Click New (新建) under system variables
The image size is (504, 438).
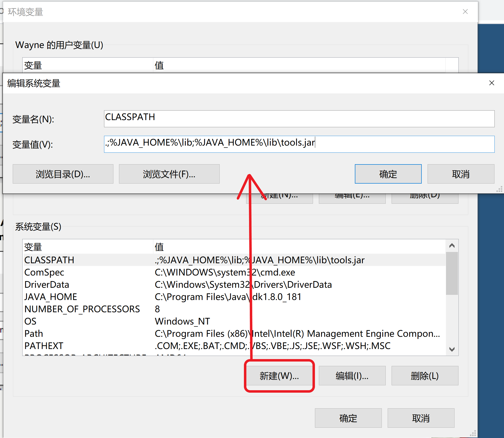tap(279, 376)
